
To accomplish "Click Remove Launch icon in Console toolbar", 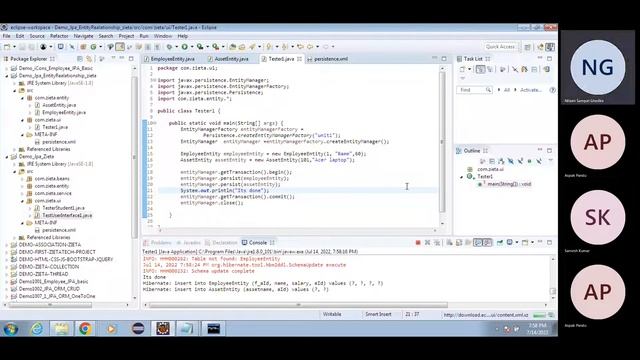I will [427, 242].
